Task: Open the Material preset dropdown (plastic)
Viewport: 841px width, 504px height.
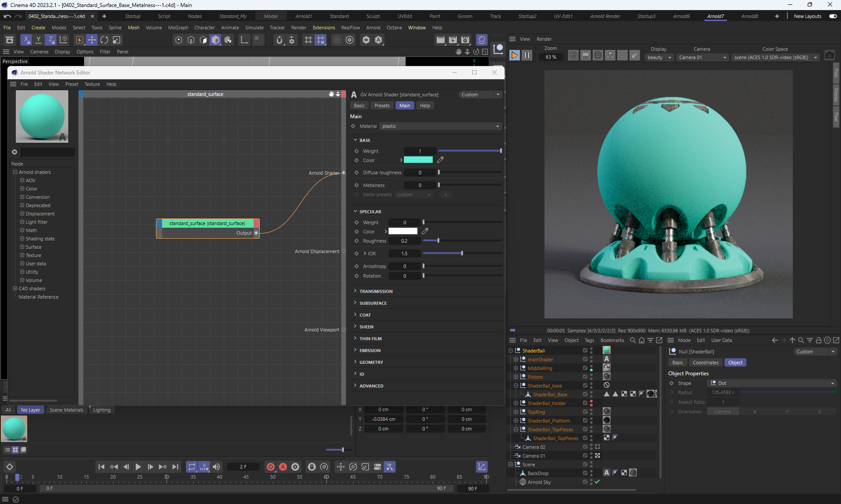Action: 440,126
